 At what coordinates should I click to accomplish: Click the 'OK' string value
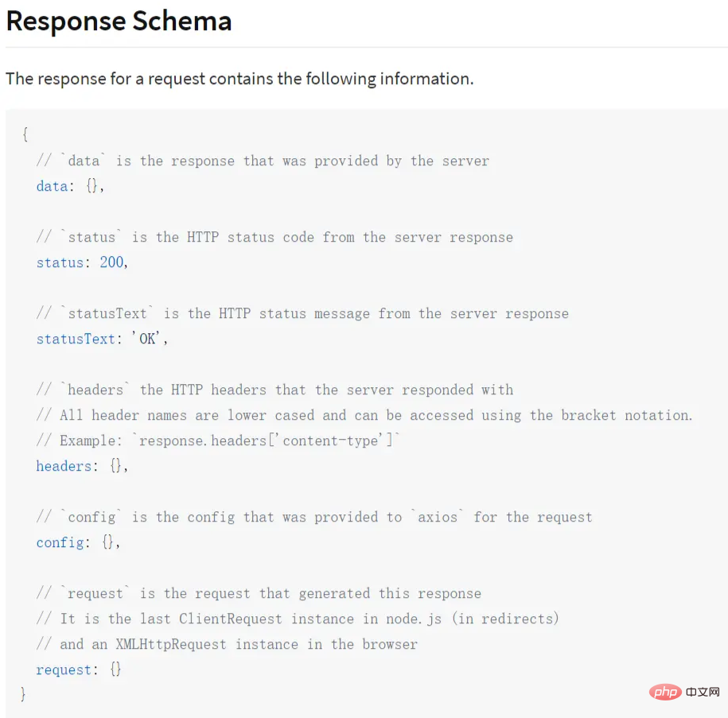click(x=148, y=339)
